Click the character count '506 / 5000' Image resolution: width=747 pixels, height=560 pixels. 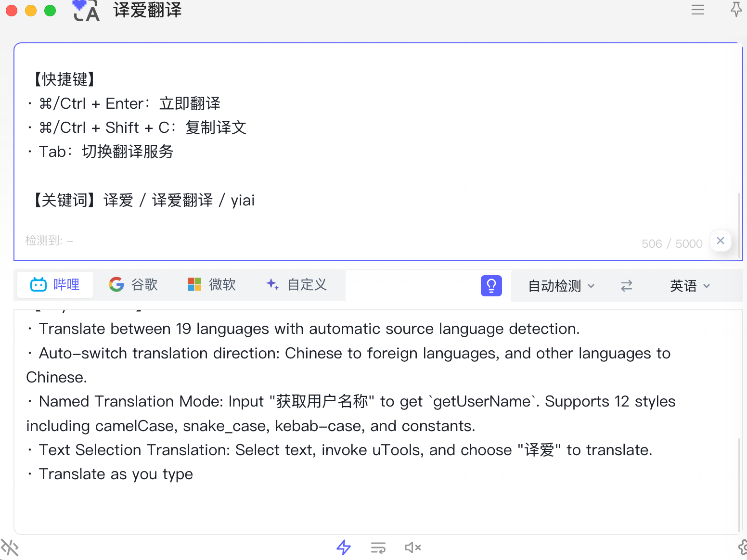[672, 244]
